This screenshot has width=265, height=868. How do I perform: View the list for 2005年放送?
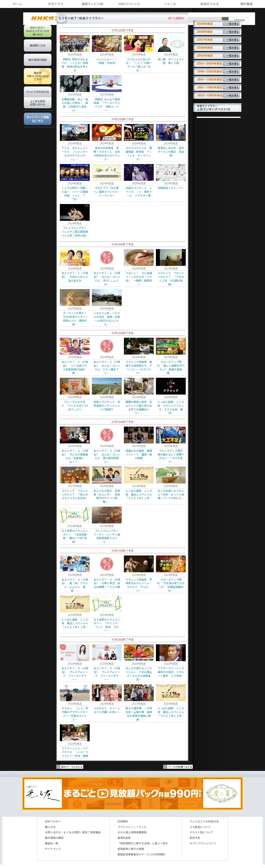coord(231,56)
